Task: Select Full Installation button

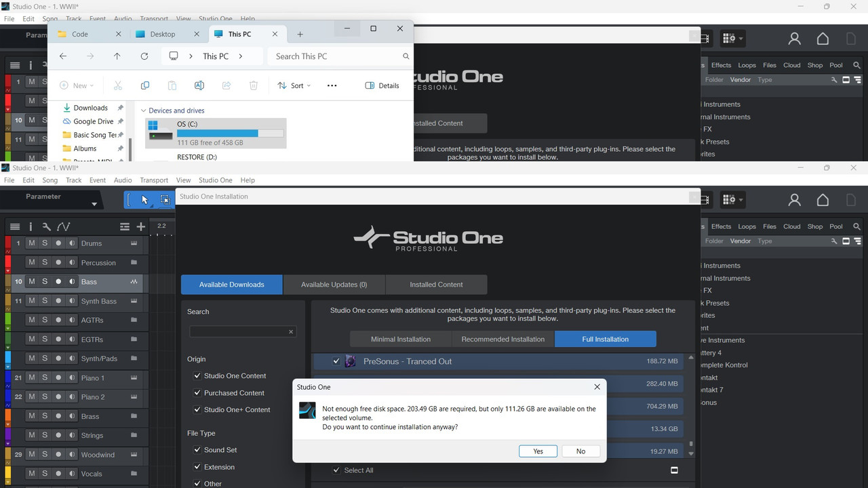Action: click(606, 339)
